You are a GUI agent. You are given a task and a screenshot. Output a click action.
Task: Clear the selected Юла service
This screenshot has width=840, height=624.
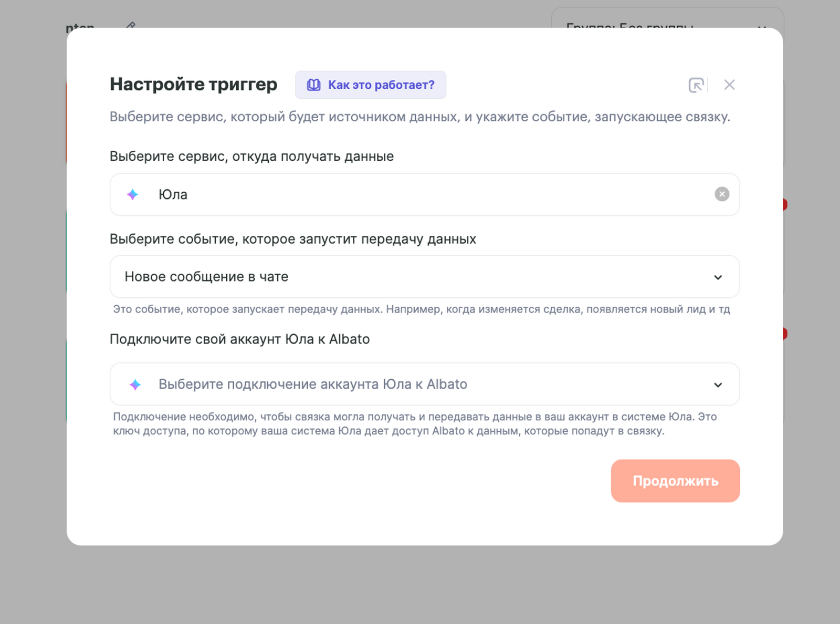[722, 194]
